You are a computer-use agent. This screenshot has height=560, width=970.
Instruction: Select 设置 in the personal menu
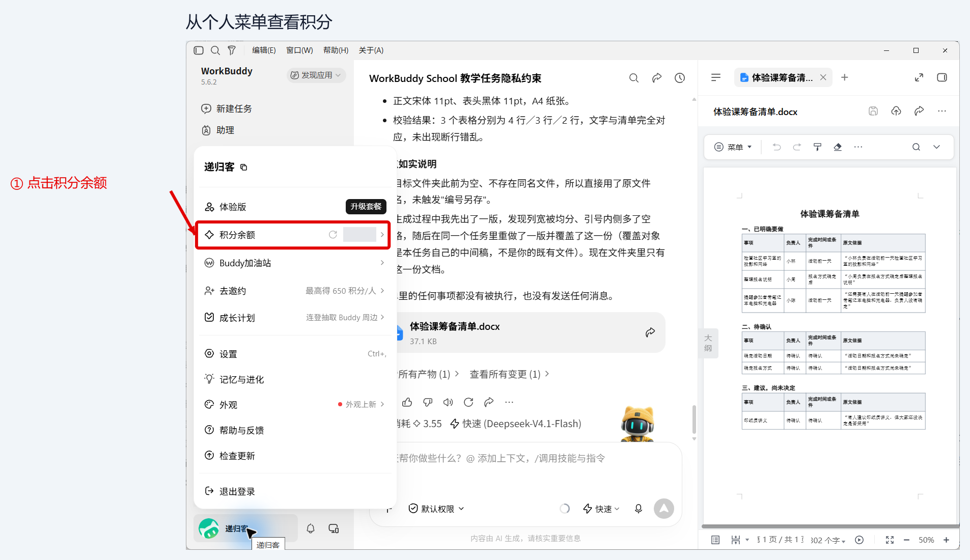coord(294,354)
